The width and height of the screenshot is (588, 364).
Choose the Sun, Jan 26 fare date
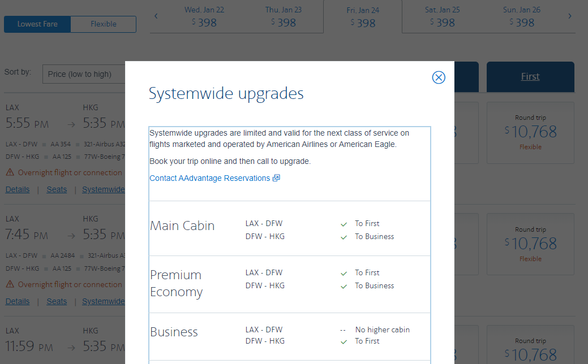(521, 17)
